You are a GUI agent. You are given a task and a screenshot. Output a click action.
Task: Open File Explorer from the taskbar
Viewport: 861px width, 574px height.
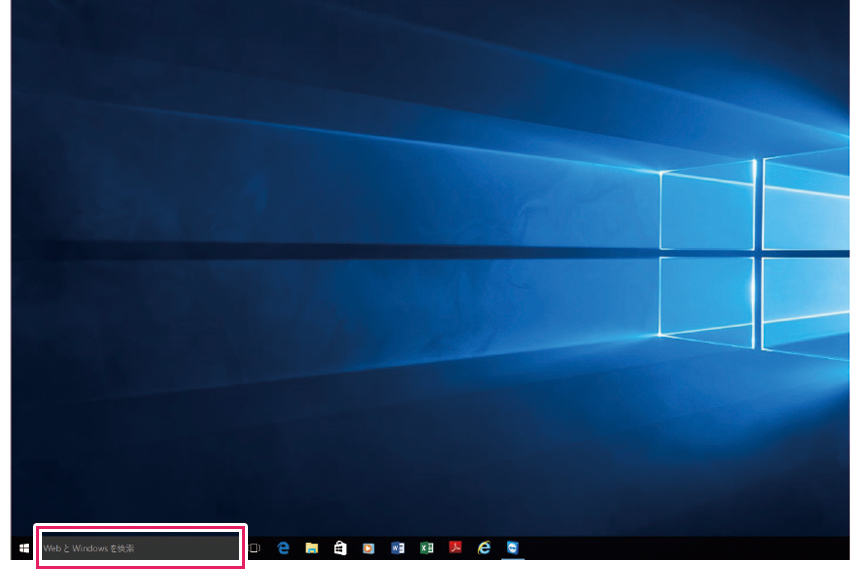(312, 548)
